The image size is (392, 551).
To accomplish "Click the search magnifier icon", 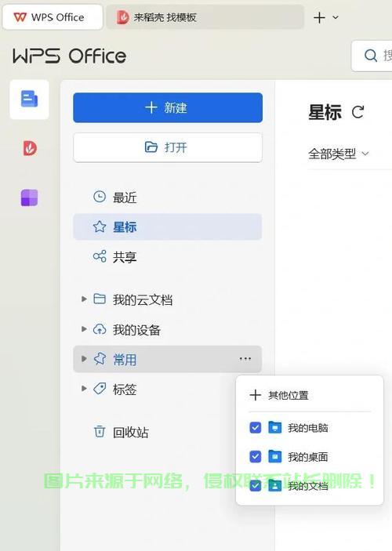I will [x=371, y=56].
